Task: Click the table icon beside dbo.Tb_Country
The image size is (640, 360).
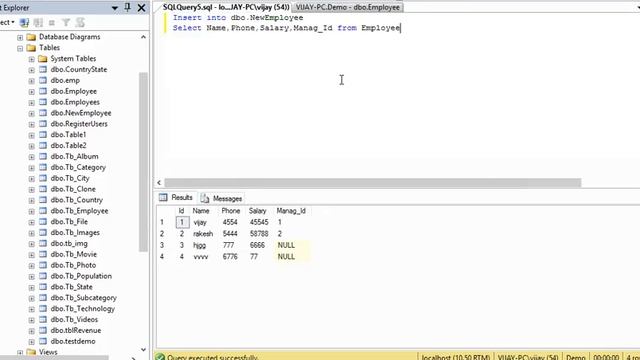Action: [x=43, y=200]
